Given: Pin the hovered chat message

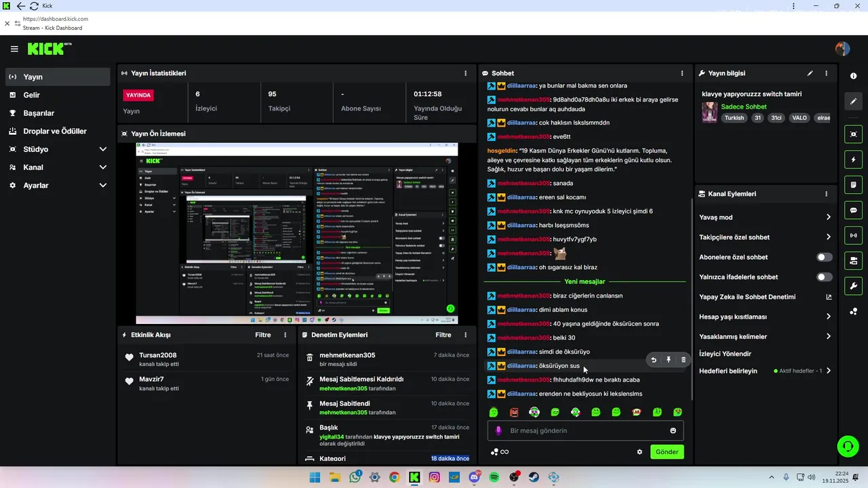Looking at the screenshot, I should tap(669, 360).
